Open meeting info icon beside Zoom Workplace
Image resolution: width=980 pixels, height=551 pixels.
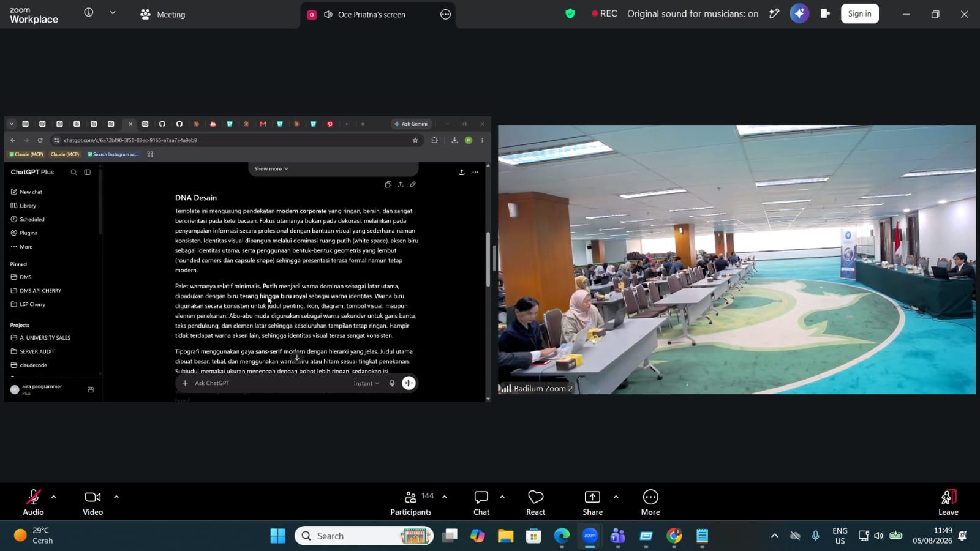pyautogui.click(x=89, y=12)
